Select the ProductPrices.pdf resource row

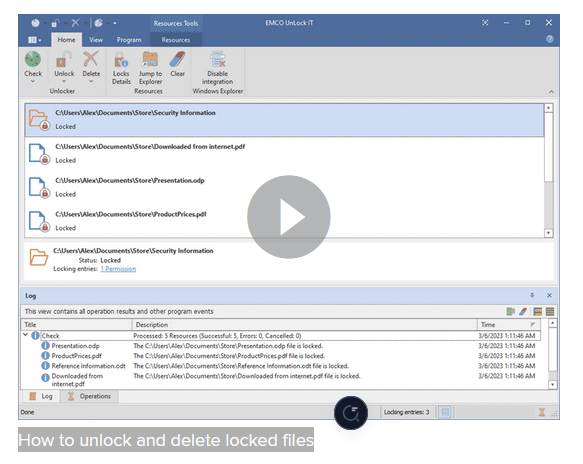(x=284, y=221)
